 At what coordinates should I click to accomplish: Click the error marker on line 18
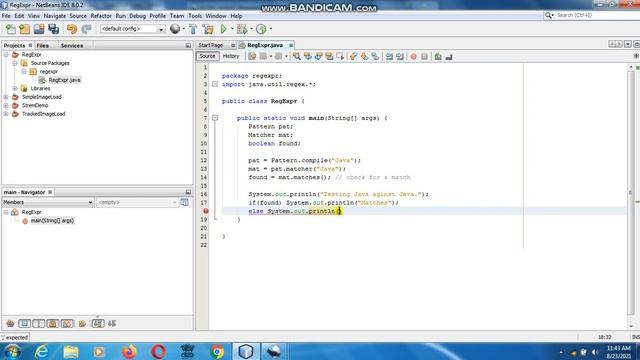pos(206,211)
